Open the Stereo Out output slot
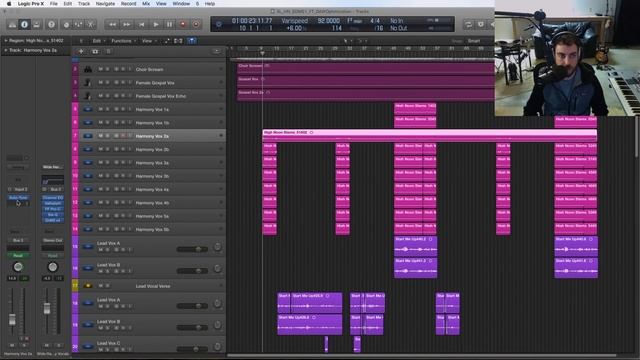The width and height of the screenshot is (640, 360). click(53, 240)
